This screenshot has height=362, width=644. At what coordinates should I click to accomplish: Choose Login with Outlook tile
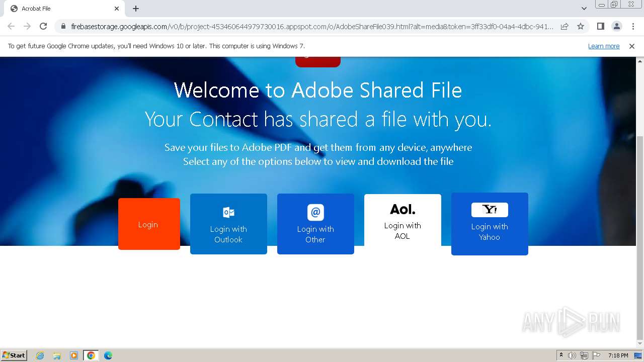228,224
